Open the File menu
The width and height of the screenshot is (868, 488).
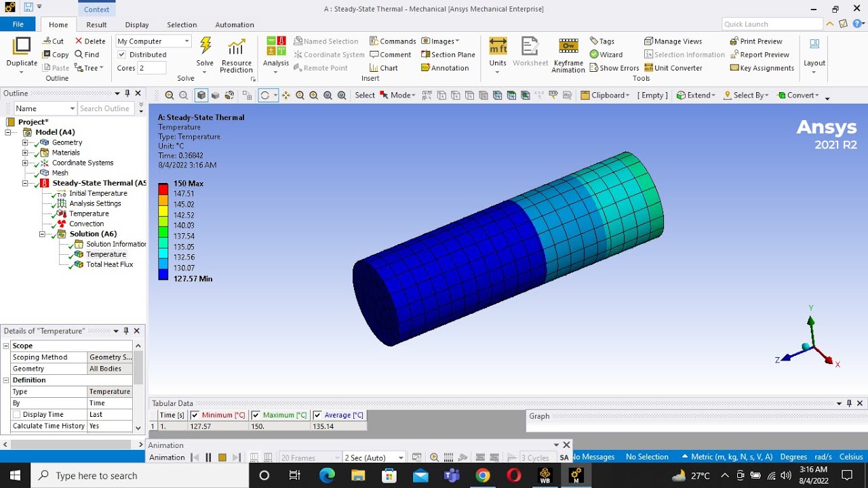pyautogui.click(x=18, y=24)
